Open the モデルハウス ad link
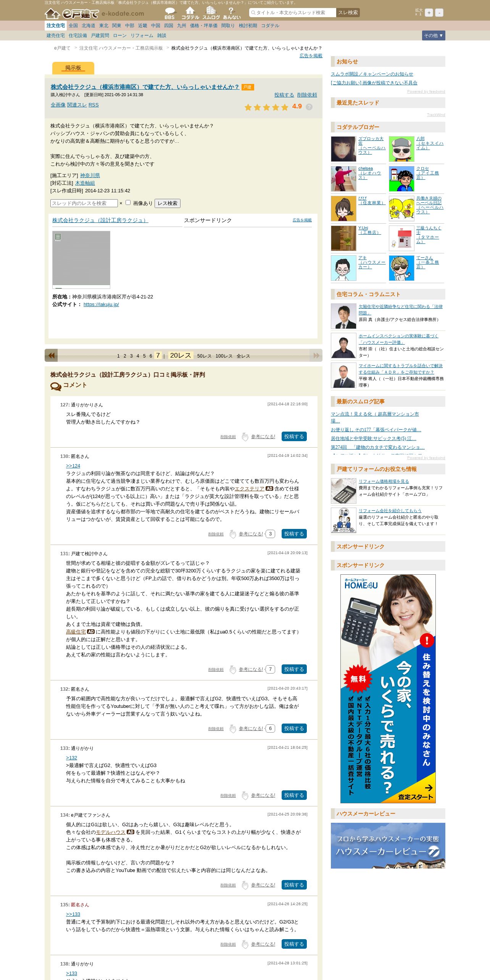 click(110, 832)
